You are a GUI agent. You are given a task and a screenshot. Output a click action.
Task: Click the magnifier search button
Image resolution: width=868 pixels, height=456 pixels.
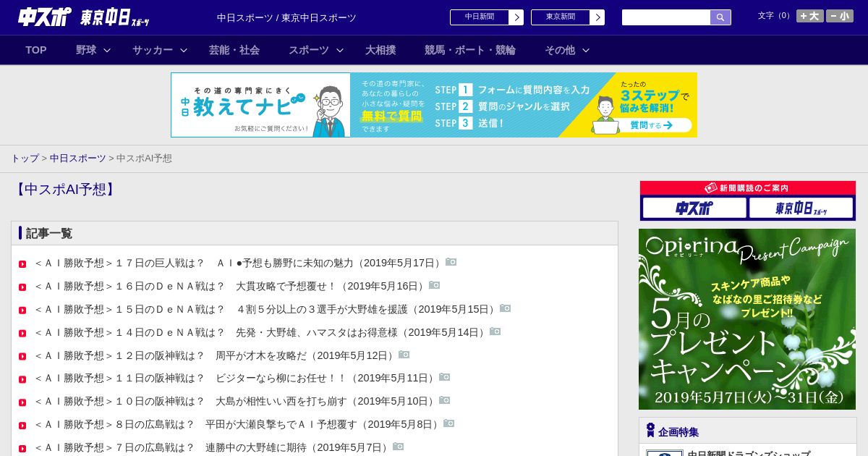(720, 17)
